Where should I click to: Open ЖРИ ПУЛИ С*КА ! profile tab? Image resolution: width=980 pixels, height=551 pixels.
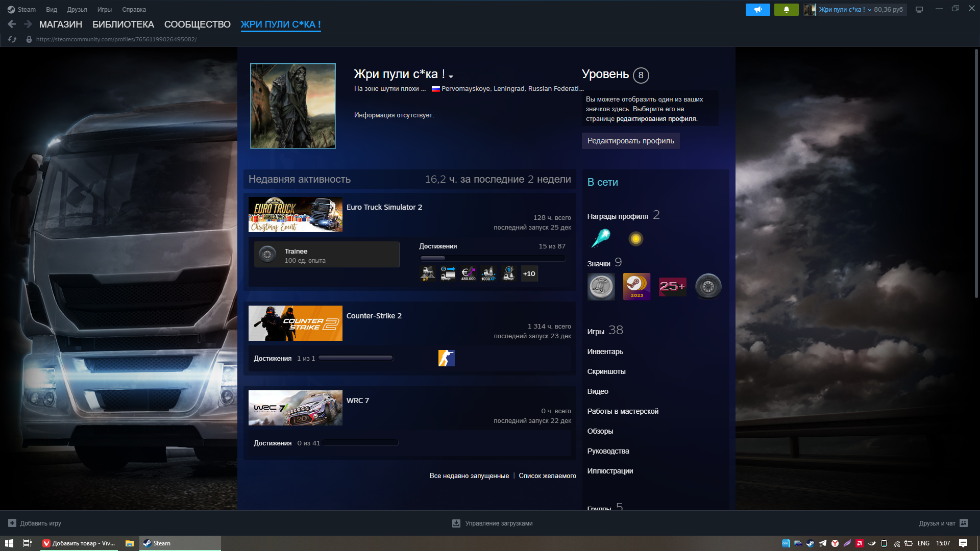tap(281, 24)
